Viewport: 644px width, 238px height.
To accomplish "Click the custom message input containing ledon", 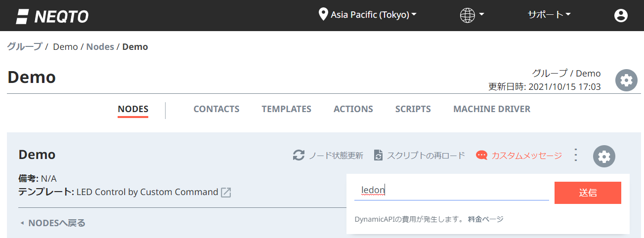I will 452,191.
